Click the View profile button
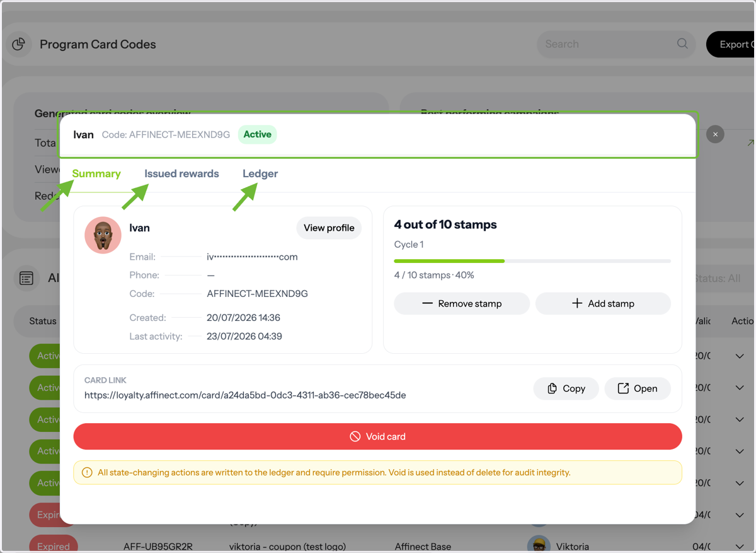756x553 pixels. pyautogui.click(x=329, y=228)
